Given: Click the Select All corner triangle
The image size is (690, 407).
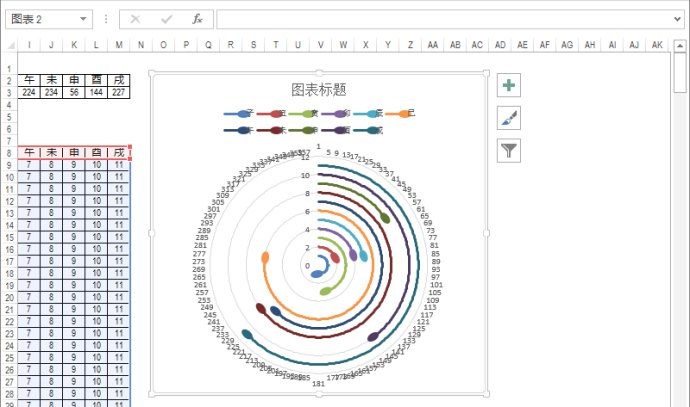Looking at the screenshot, I should 11,45.
